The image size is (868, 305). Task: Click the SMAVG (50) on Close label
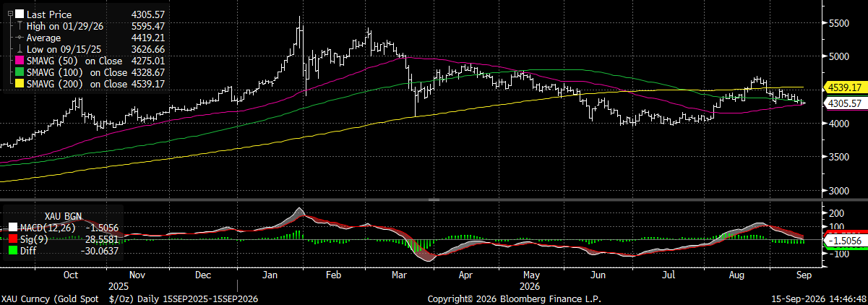coord(76,61)
